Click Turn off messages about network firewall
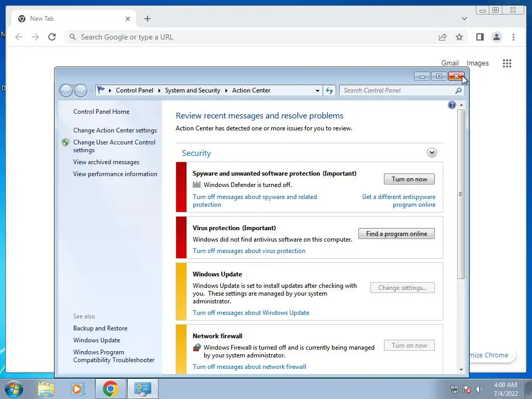This screenshot has height=399, width=532. [x=249, y=367]
